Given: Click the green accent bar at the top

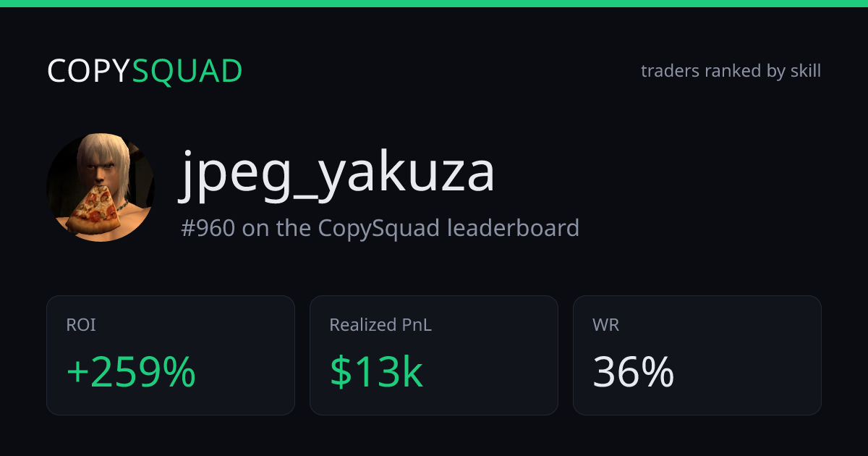Looking at the screenshot, I should click(x=434, y=4).
